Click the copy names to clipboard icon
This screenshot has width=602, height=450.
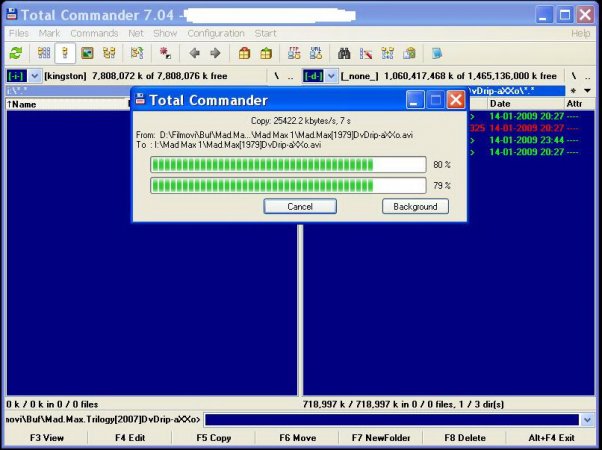(x=409, y=53)
